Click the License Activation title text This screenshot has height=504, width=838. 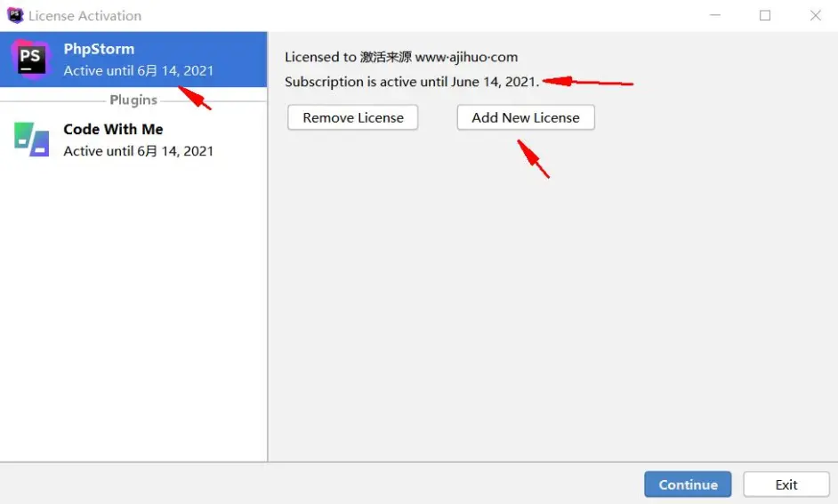[x=85, y=16]
